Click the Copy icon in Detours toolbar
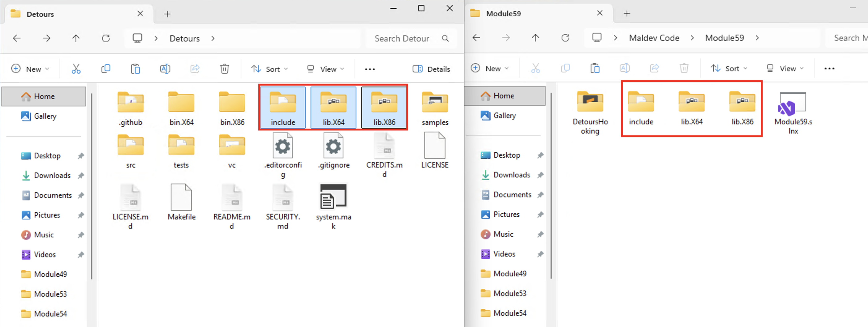Image resolution: width=868 pixels, height=327 pixels. coord(106,69)
